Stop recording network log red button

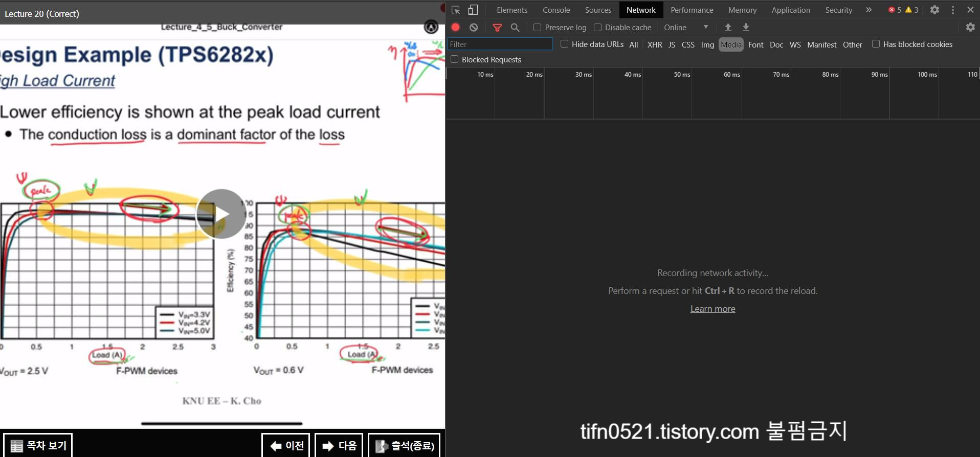[x=456, y=27]
